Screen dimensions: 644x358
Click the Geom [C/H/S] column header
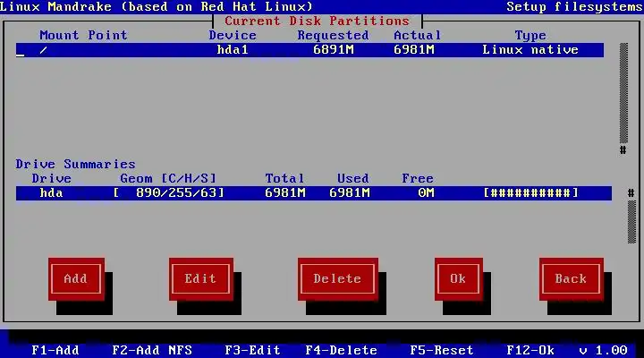(168, 179)
